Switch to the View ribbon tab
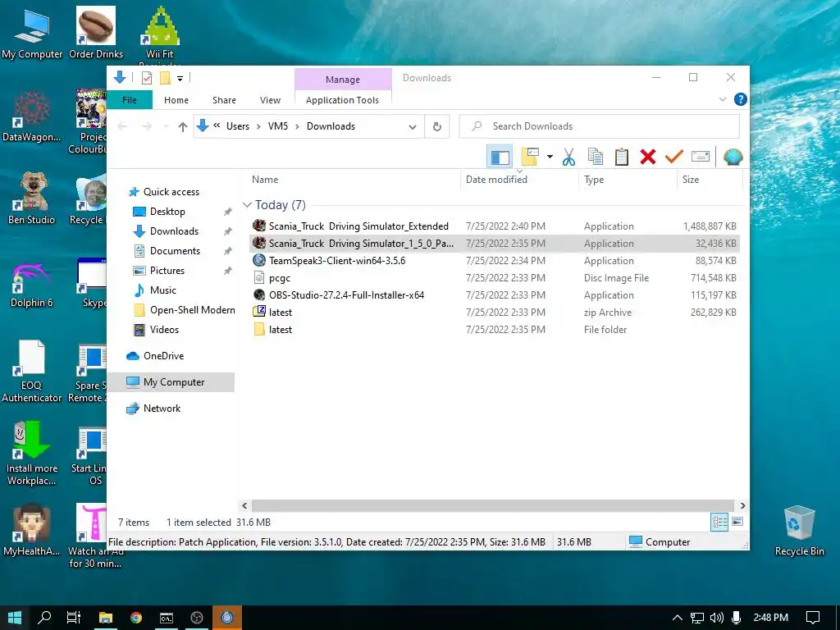Viewport: 840px width, 630px height. click(270, 100)
